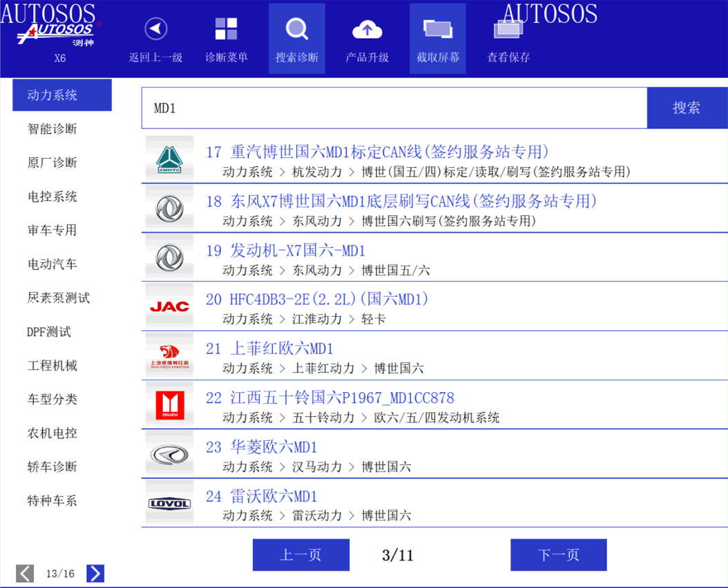Choose 轿车诊断 from the sidebar
Image resolution: width=728 pixels, height=588 pixels.
(52, 467)
